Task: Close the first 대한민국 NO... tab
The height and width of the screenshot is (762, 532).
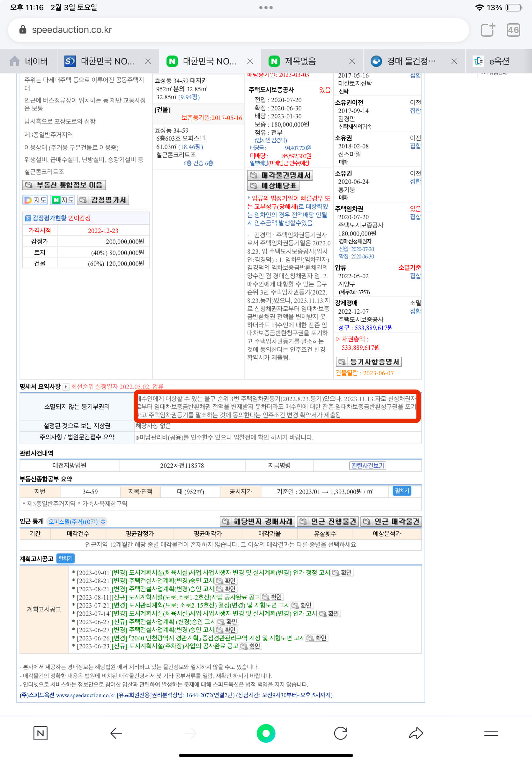Action: [x=148, y=61]
